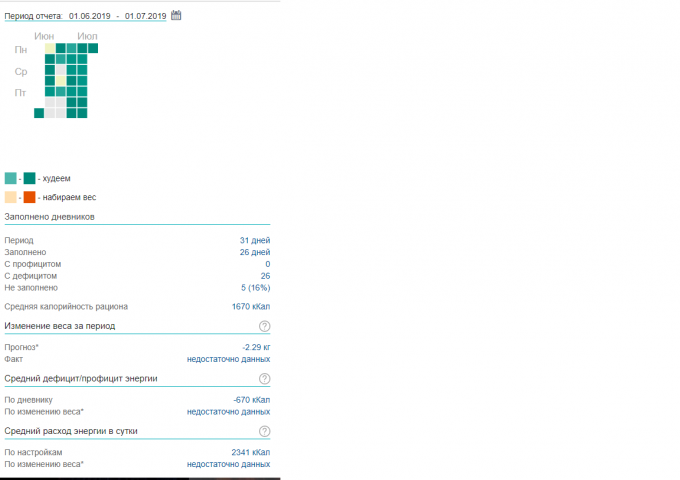Viewport: 680px width, 480px height.
Task: Click the orange набираем вес legend swatch
Action: click(30, 197)
